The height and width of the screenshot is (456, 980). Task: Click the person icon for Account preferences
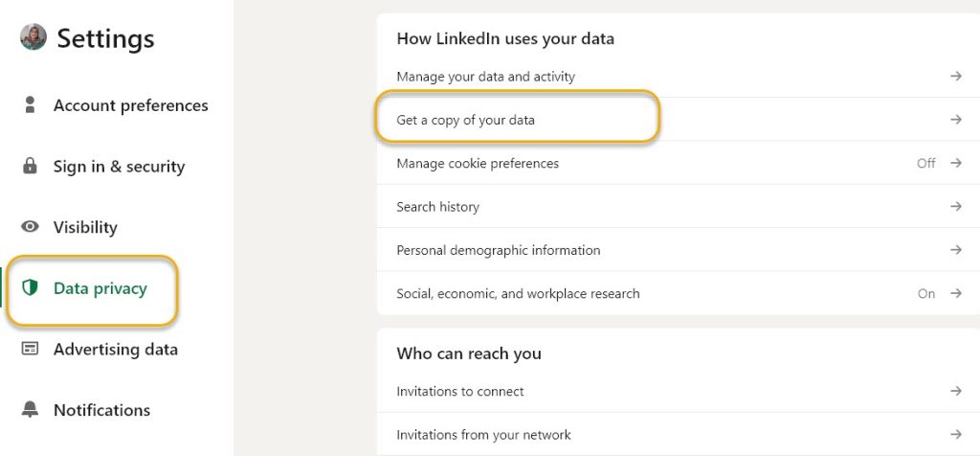point(30,104)
